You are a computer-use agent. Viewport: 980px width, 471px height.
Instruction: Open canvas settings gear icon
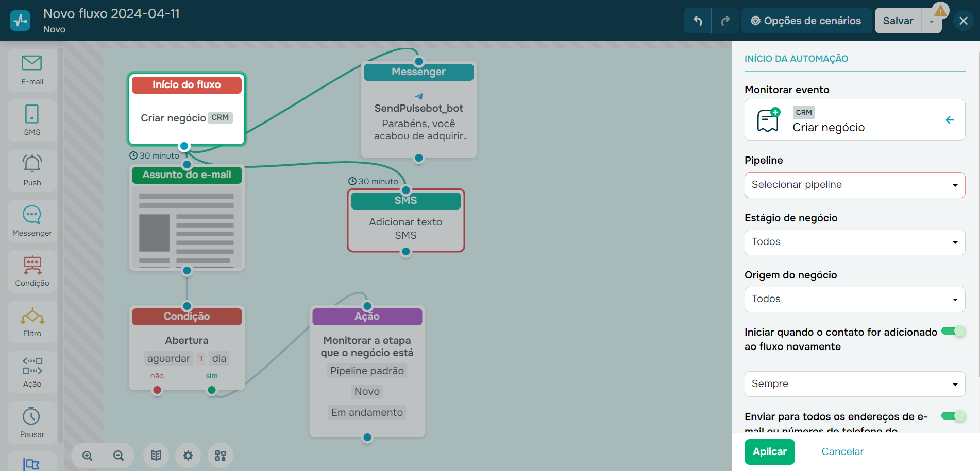pos(188,456)
